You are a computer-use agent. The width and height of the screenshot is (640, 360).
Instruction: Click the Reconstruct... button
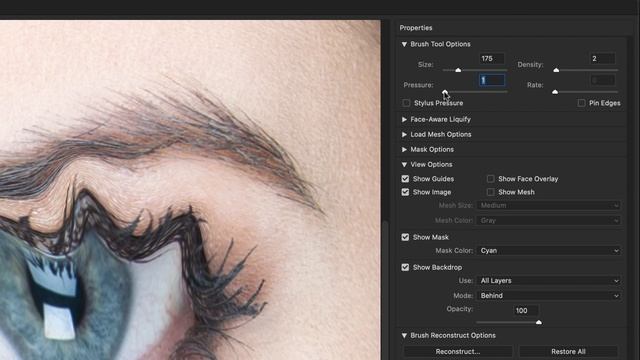(458, 351)
